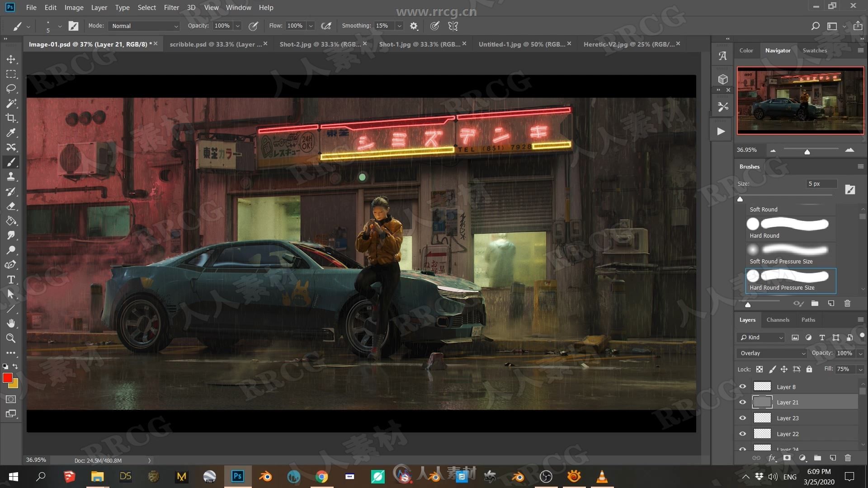Toggle visibility of Layer 23
The image size is (868, 488).
tap(742, 418)
